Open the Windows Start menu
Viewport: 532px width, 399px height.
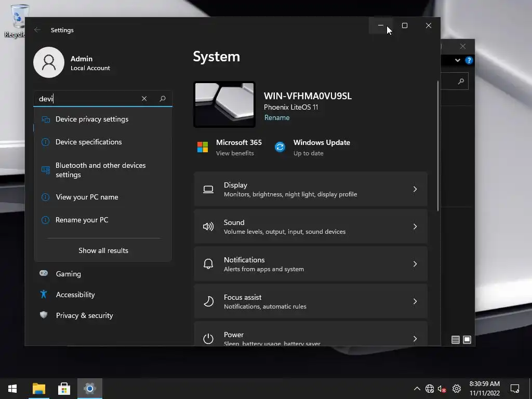coord(12,389)
